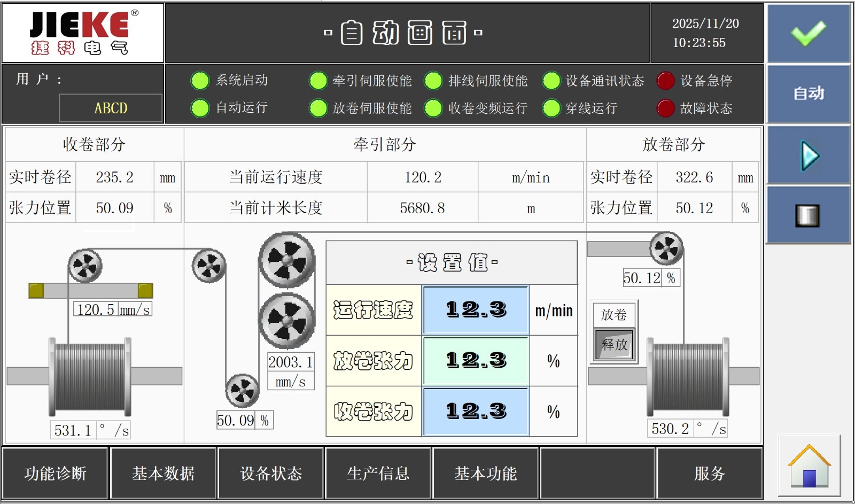
Task: Switch to the 基本数据 tab
Action: (163, 474)
